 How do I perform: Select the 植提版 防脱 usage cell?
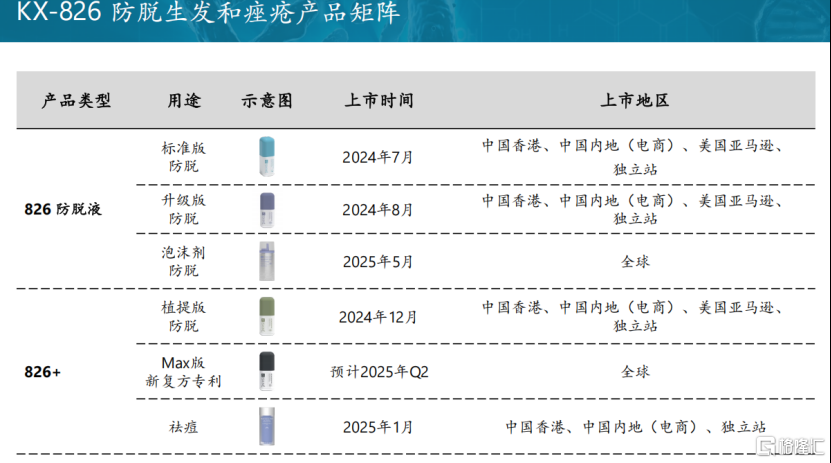point(183,316)
